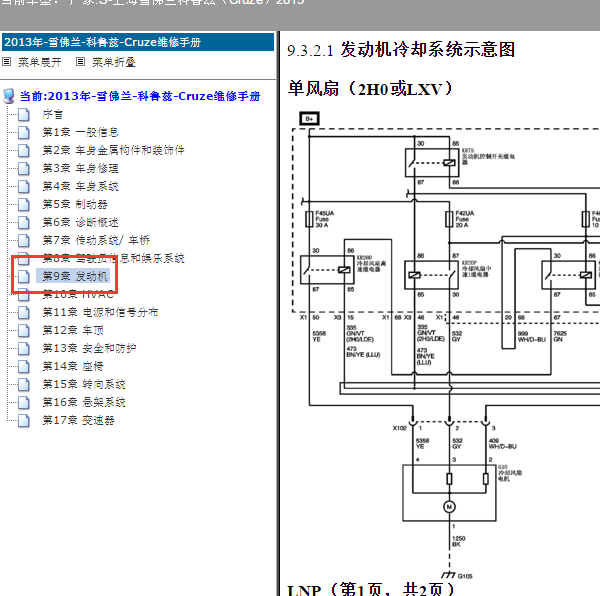Viewport: 600px width, 596px height.
Task: Click page icon next to 第4章 车身系统
Action: click(x=24, y=186)
